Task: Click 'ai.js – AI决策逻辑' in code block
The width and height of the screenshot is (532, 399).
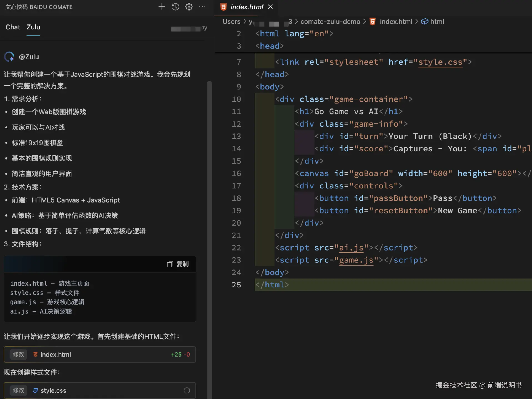Action: [x=41, y=311]
